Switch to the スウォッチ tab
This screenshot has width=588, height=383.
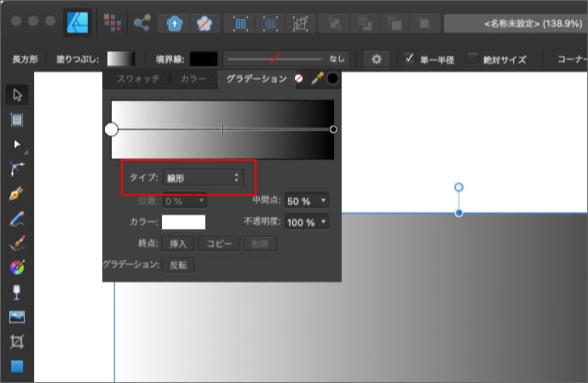pyautogui.click(x=137, y=79)
